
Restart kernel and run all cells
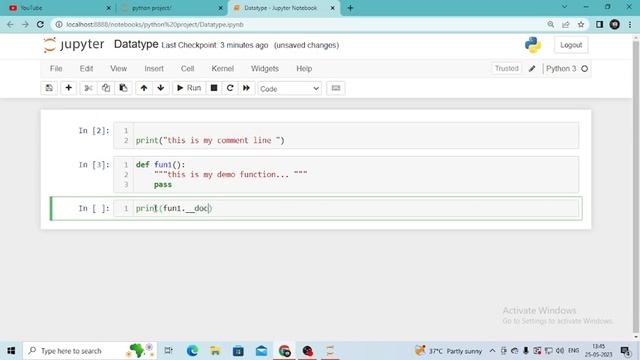[x=246, y=88]
